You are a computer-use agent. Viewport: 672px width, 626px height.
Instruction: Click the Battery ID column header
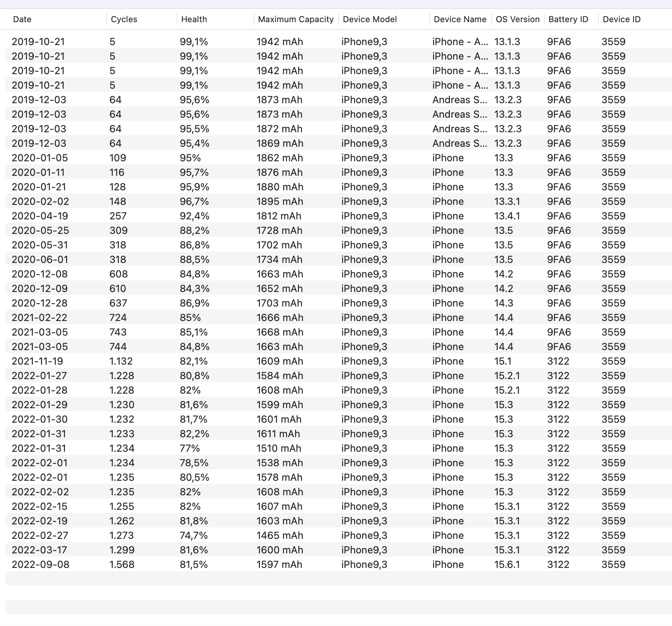tap(568, 19)
